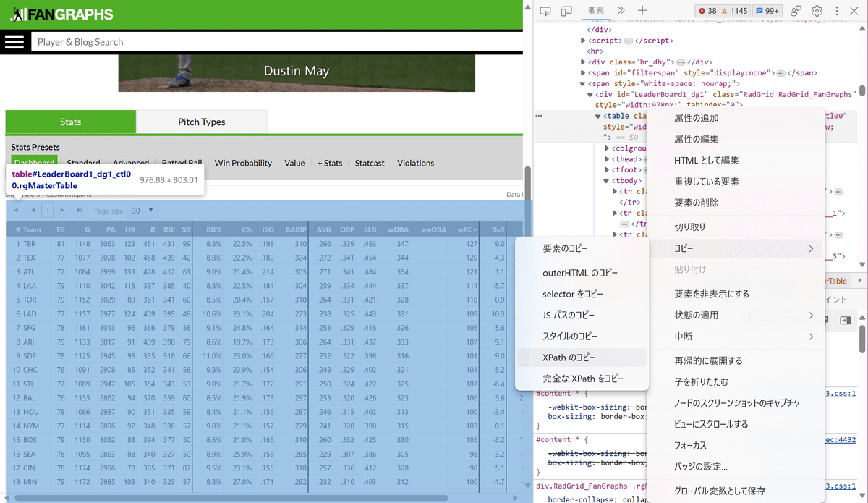
Task: Expand ellipsis badge in filterspan node
Action: pos(780,73)
